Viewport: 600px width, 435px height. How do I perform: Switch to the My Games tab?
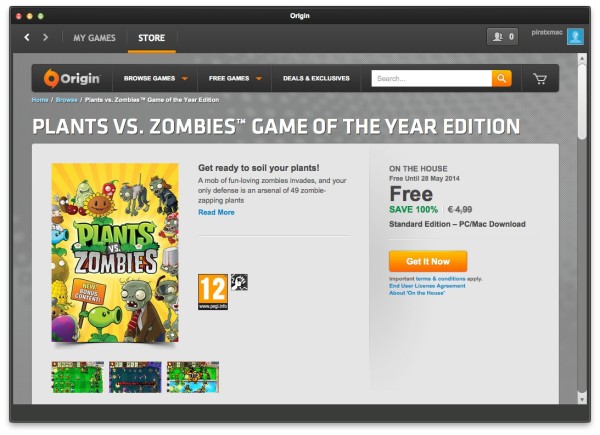point(95,38)
